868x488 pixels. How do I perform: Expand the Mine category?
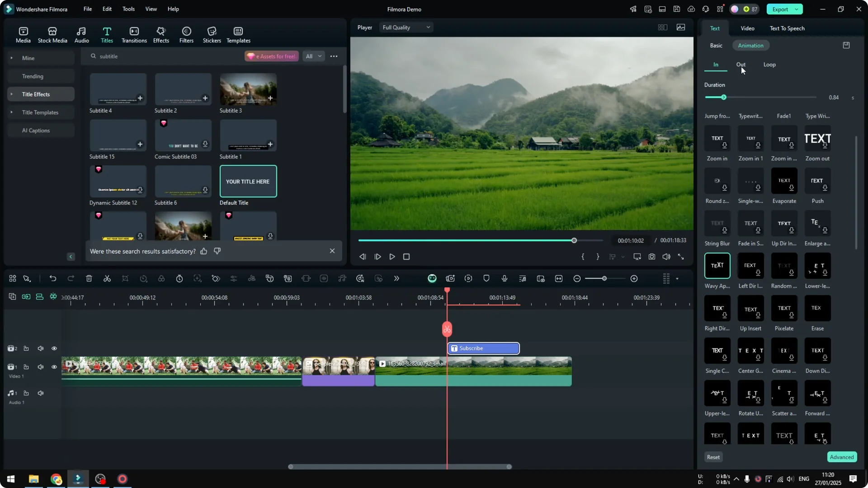[x=12, y=58]
